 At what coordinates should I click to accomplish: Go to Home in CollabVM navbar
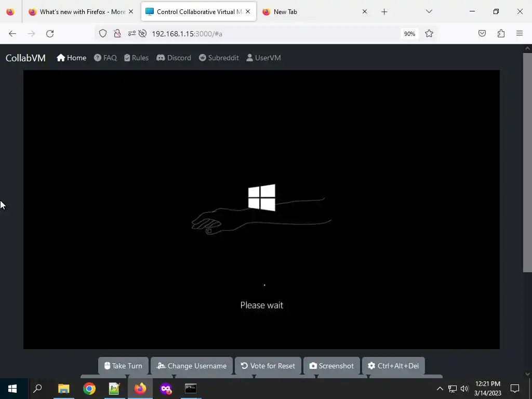[71, 58]
